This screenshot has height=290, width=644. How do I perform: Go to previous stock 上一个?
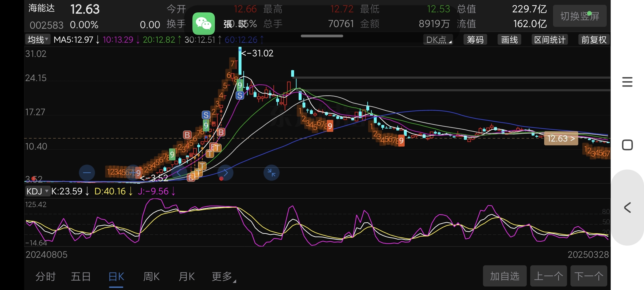[548, 276]
